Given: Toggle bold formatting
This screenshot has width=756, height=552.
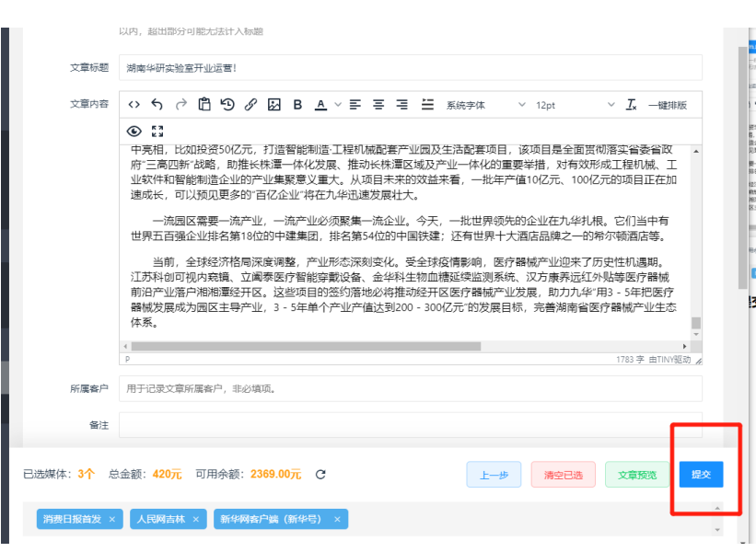Looking at the screenshot, I should pos(297,105).
